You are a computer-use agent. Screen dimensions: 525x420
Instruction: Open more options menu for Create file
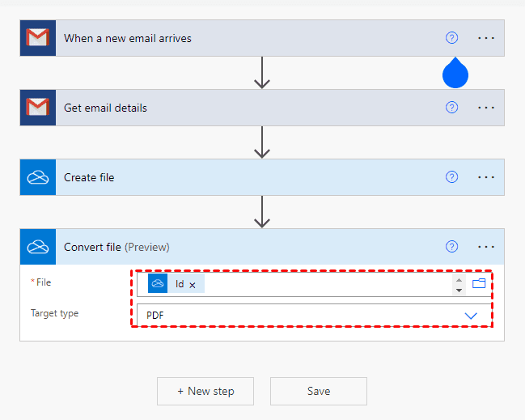486,177
